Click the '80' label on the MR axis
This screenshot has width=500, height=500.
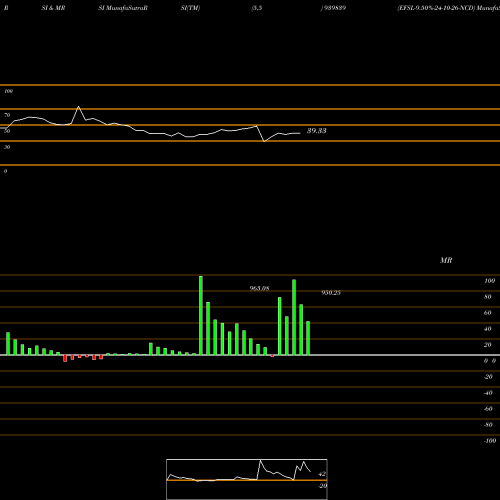tap(488, 297)
